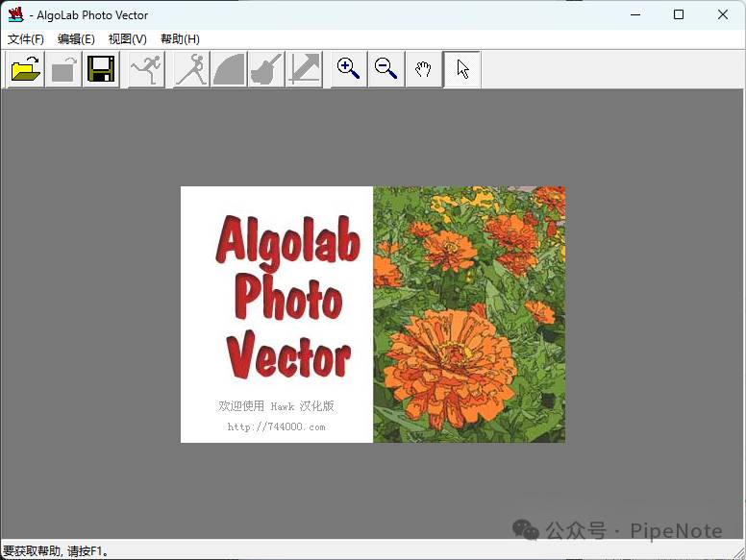Close the AlgoLab Photo Vector window
The image size is (746, 560).
point(723,14)
